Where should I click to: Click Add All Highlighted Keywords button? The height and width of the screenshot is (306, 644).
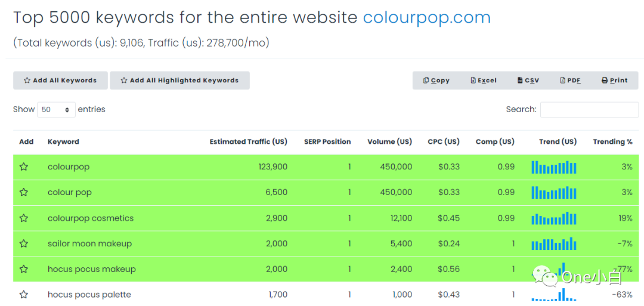[x=179, y=81]
